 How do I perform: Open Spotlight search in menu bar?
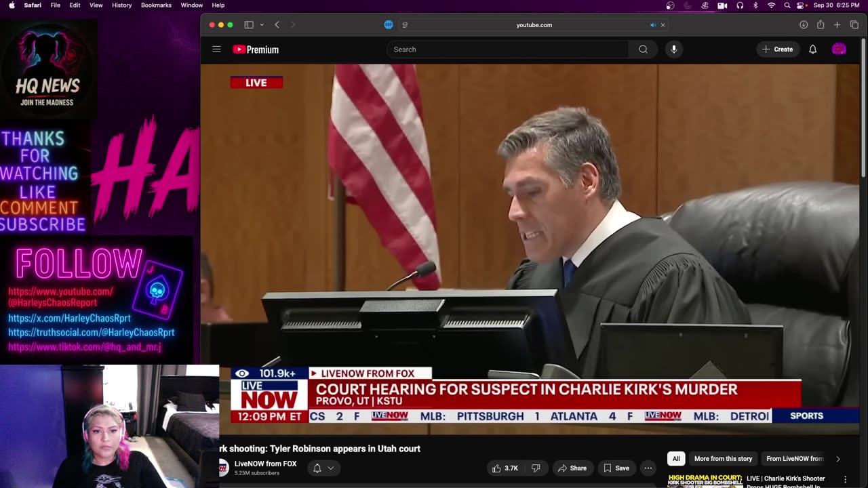[787, 5]
